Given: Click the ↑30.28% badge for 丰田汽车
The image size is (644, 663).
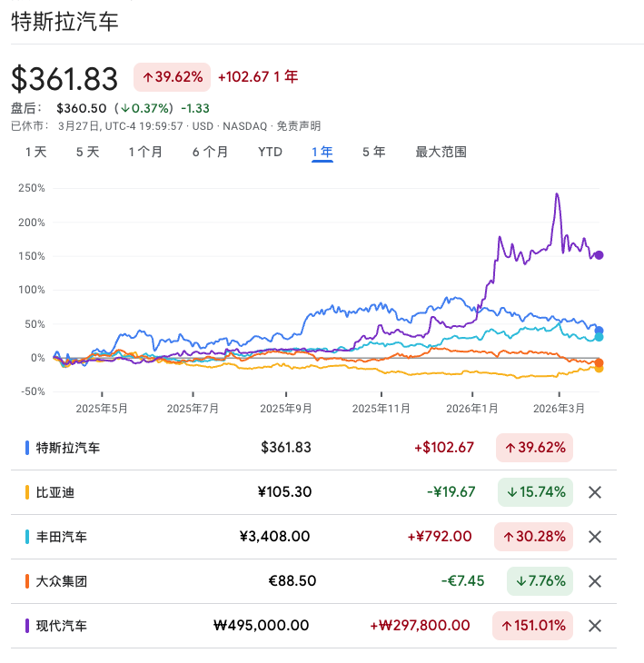Looking at the screenshot, I should pos(533,537).
